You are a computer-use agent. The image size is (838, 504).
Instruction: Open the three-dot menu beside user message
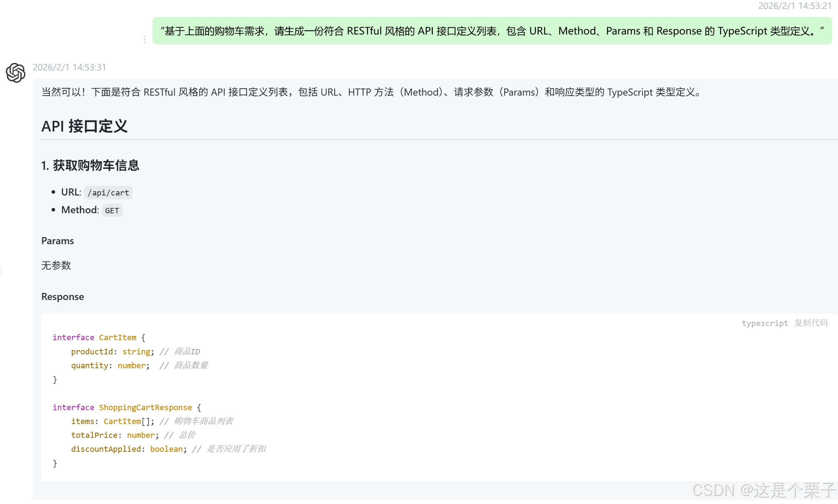(x=144, y=39)
